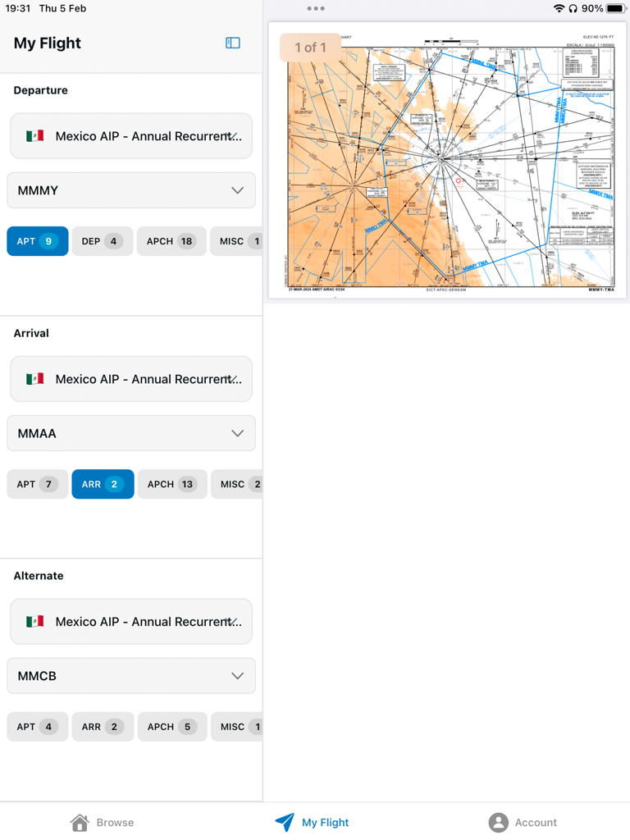Select the My Flight paper plane icon

point(285,822)
